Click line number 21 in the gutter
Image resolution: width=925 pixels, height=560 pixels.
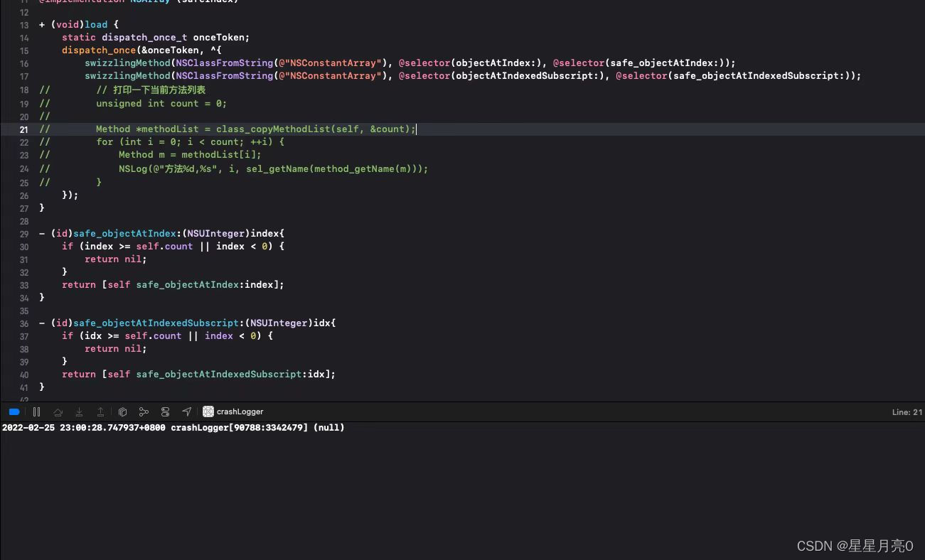tap(24, 129)
